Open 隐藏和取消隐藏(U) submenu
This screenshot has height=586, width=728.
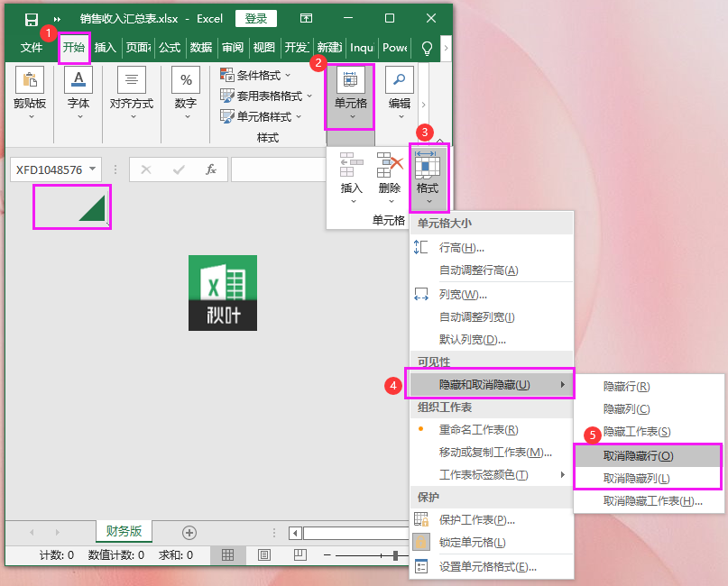coord(492,385)
